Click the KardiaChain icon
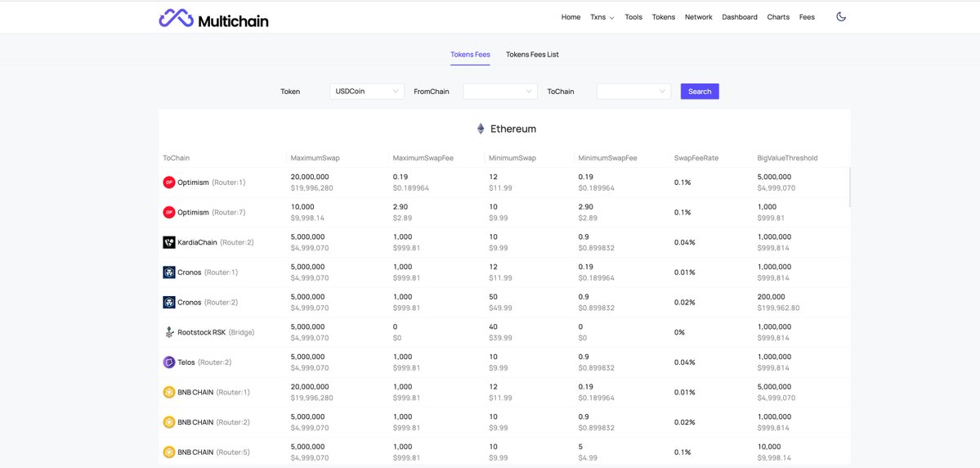Viewport: 980px width, 468px height. point(168,242)
